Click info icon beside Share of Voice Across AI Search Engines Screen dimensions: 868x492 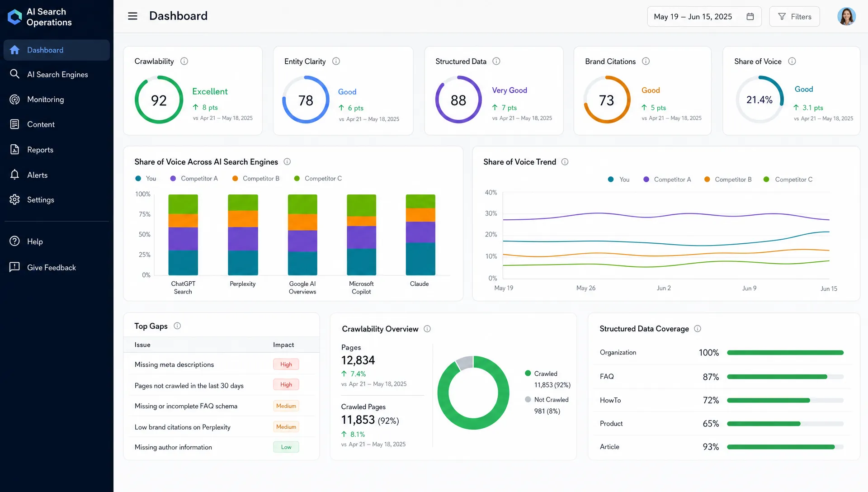point(287,161)
